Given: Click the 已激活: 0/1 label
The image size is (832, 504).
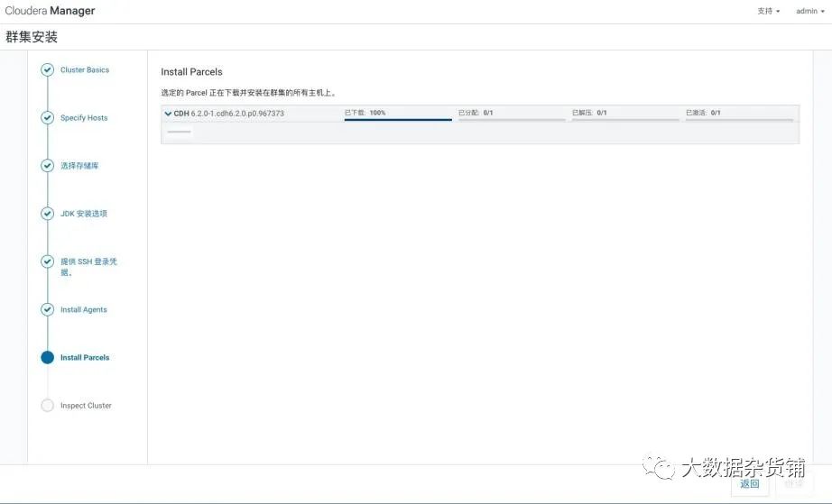Looking at the screenshot, I should (x=703, y=113).
